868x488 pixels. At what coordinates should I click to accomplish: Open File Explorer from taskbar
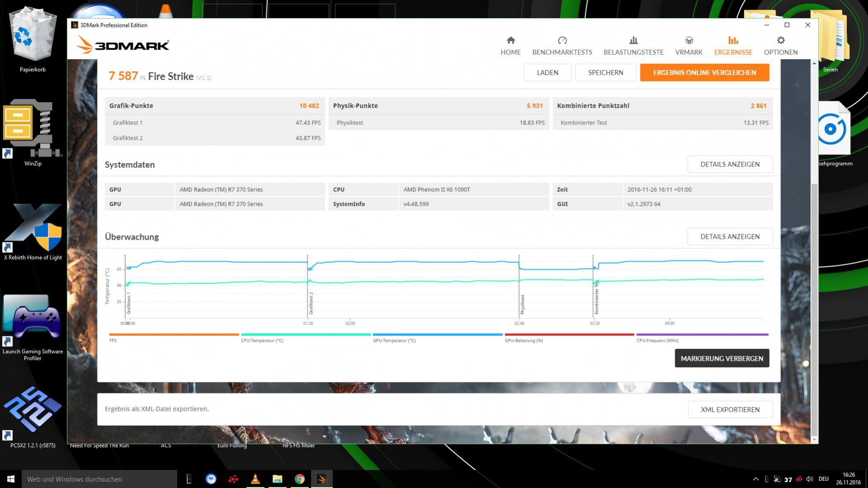pyautogui.click(x=277, y=479)
